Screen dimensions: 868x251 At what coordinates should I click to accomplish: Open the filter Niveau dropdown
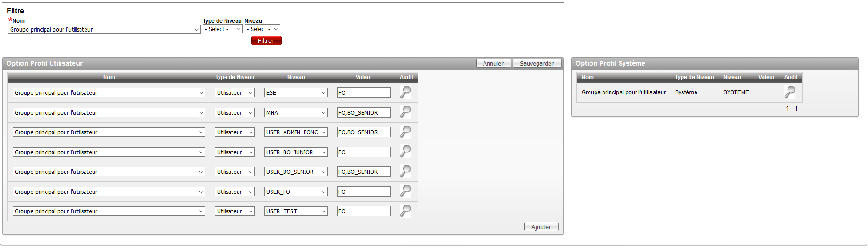pos(262,29)
